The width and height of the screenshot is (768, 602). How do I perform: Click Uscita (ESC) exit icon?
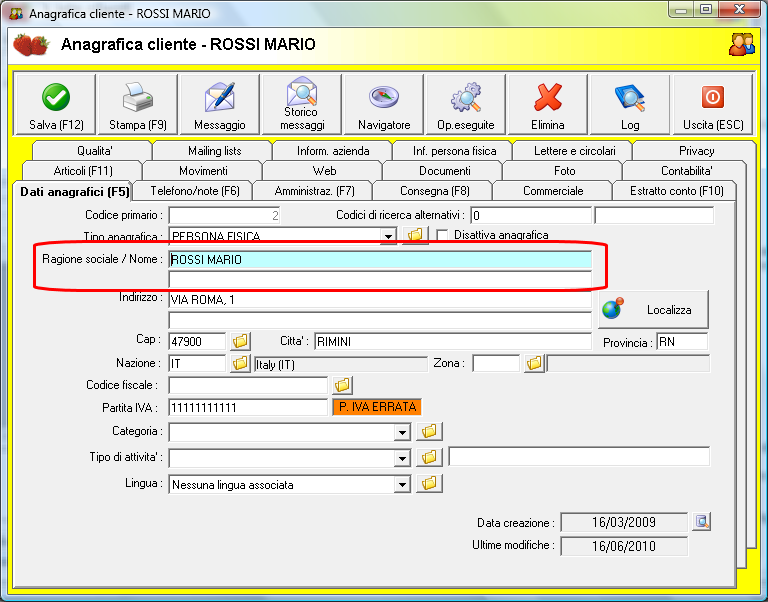713,97
